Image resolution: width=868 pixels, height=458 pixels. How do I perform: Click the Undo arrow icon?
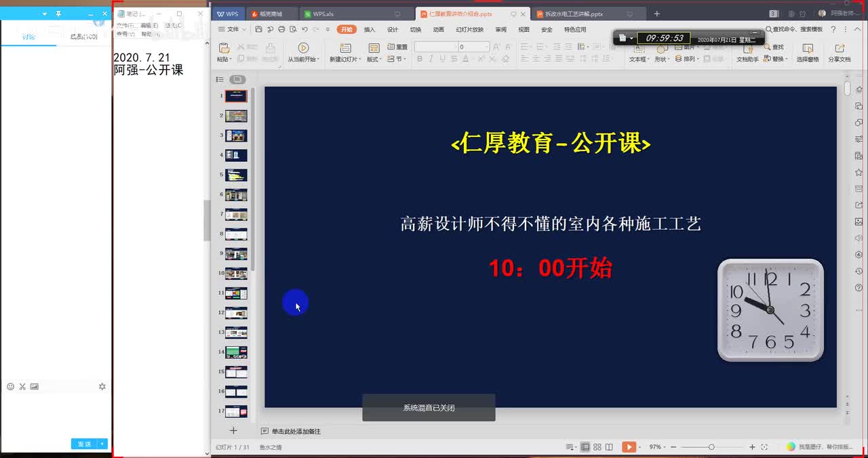(x=304, y=30)
